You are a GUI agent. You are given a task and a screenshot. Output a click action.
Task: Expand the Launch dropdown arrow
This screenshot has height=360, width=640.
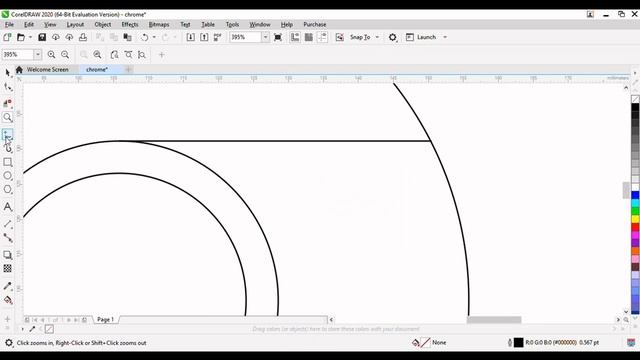click(445, 37)
